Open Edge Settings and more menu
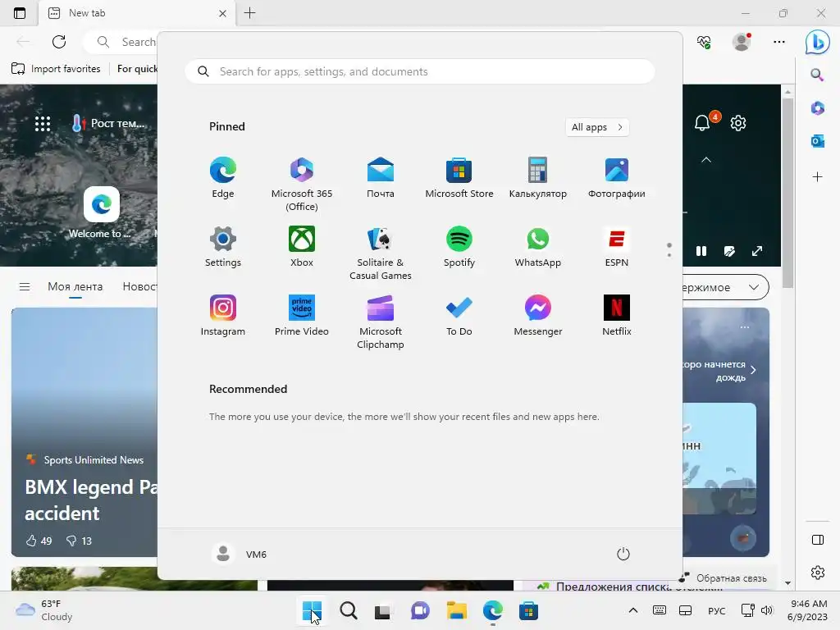Viewport: 840px width, 630px height. [x=779, y=42]
